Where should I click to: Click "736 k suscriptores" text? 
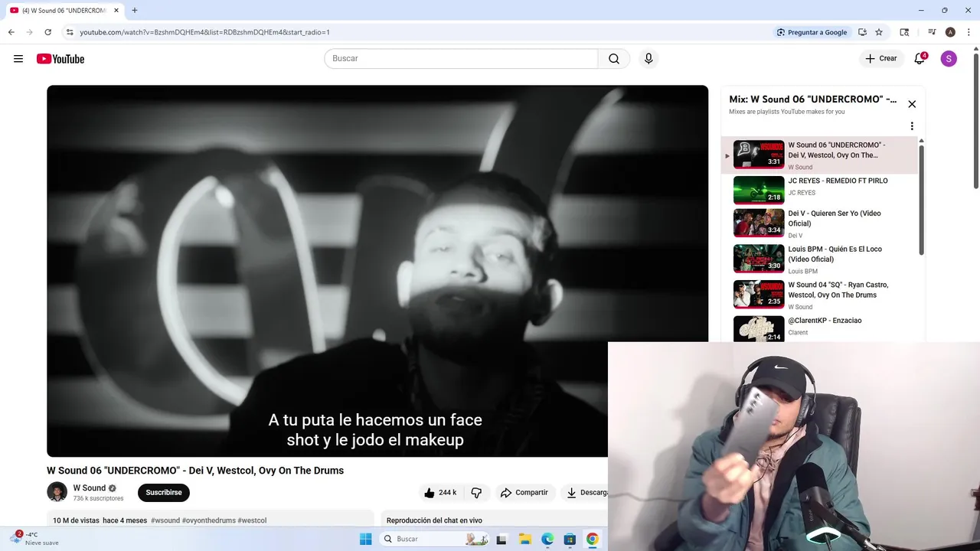tap(98, 498)
